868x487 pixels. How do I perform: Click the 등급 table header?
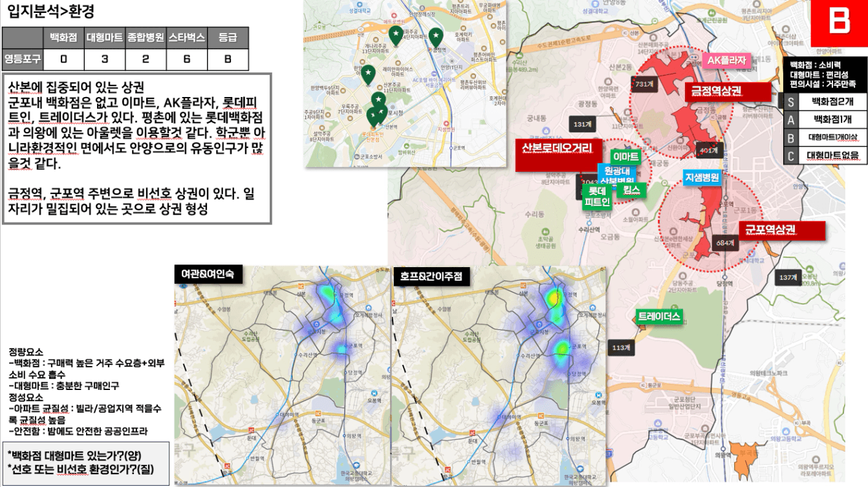228,38
